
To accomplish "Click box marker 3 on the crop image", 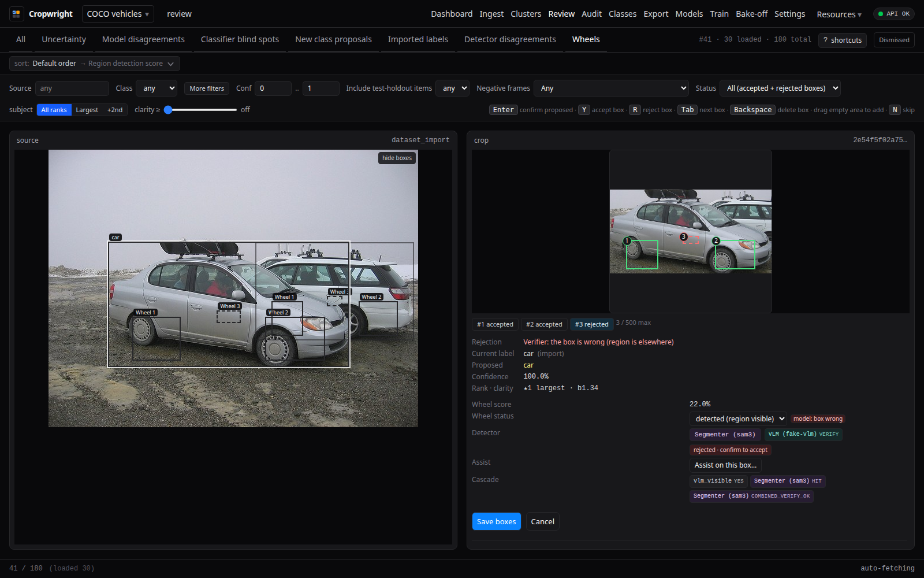I will [x=684, y=236].
